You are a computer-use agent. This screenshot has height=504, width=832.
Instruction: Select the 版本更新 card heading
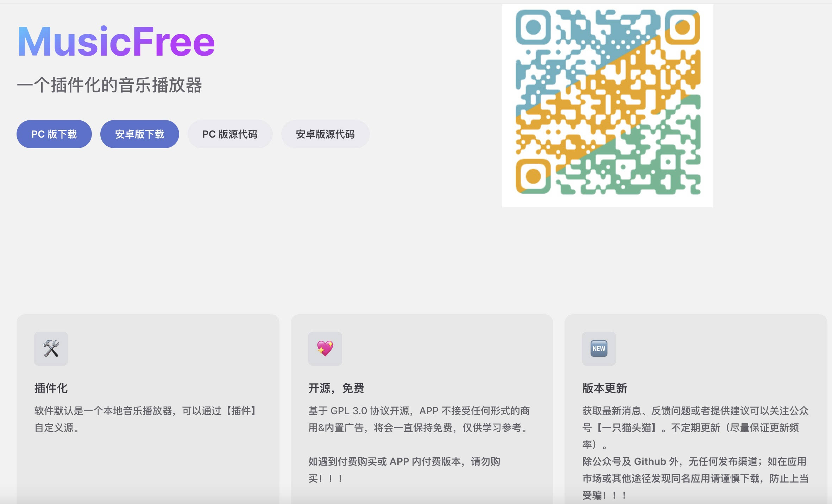pos(605,388)
